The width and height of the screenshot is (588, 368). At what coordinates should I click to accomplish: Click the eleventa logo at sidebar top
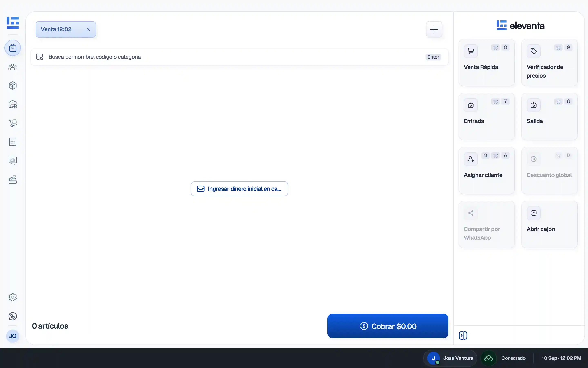tap(13, 23)
